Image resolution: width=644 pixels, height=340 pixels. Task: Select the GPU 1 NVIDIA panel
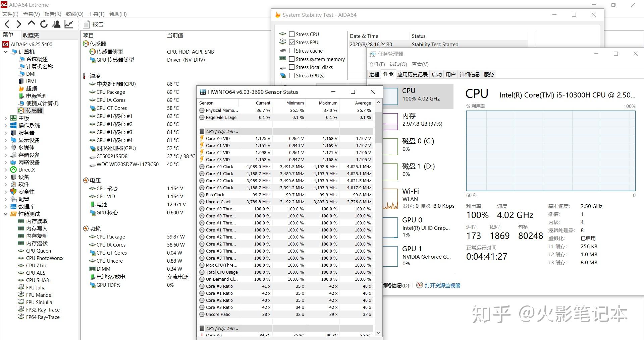(418, 256)
